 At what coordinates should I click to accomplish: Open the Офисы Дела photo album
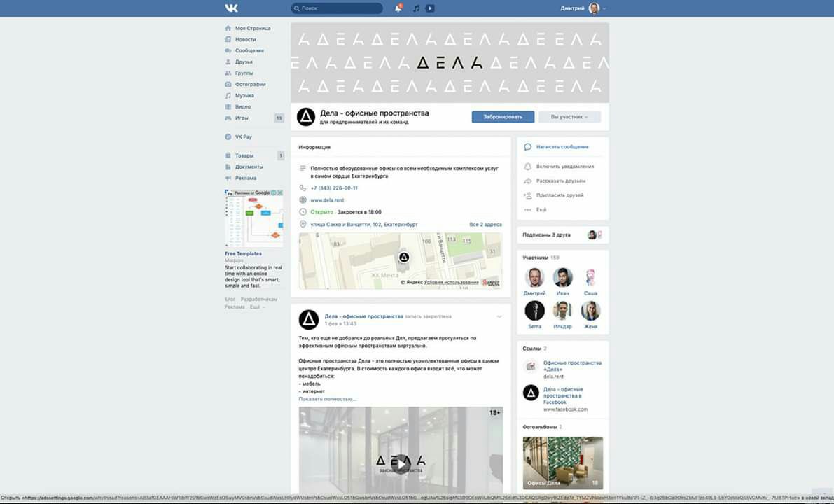click(563, 463)
